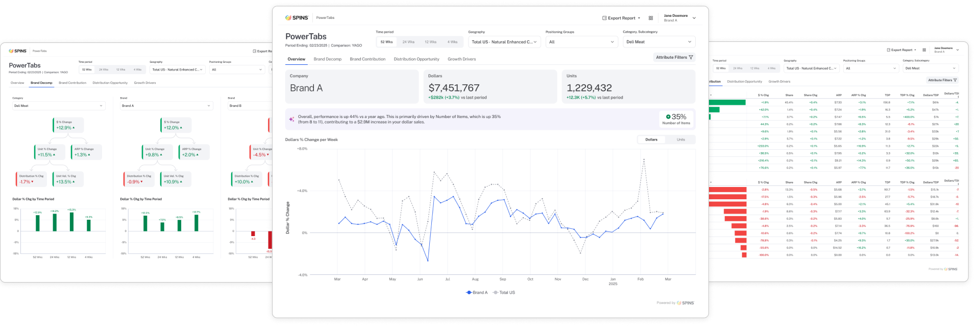Screen dimensions: 980x326
Task: Open Distribution Opportunity tab in right window
Action: 745,82
